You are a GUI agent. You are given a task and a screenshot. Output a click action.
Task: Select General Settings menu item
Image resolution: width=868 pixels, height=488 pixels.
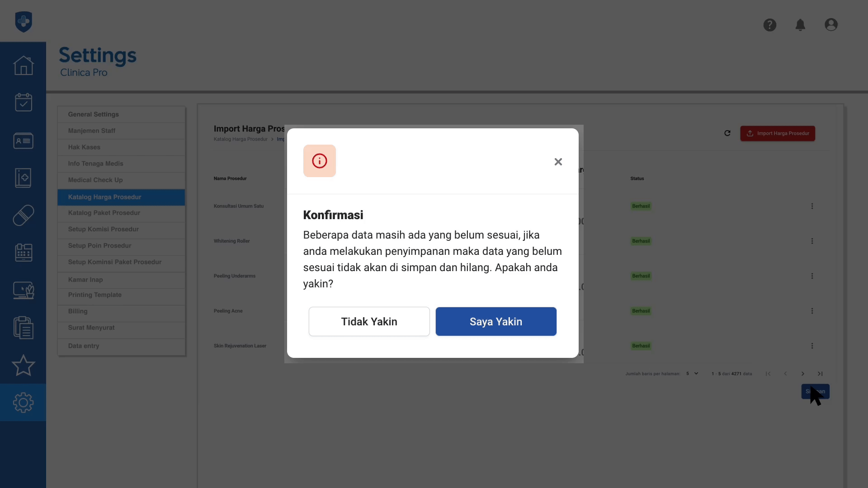tap(93, 114)
